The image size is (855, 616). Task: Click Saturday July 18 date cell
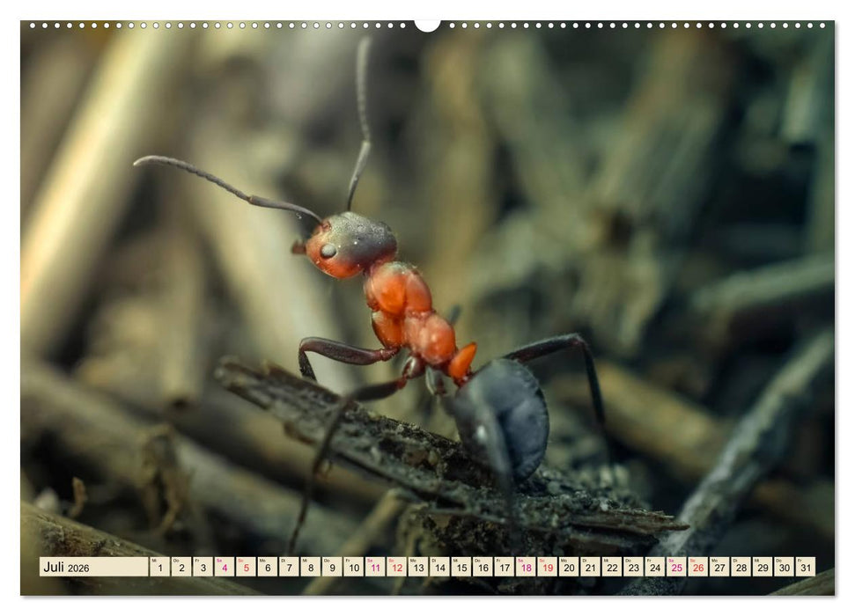[526, 567]
